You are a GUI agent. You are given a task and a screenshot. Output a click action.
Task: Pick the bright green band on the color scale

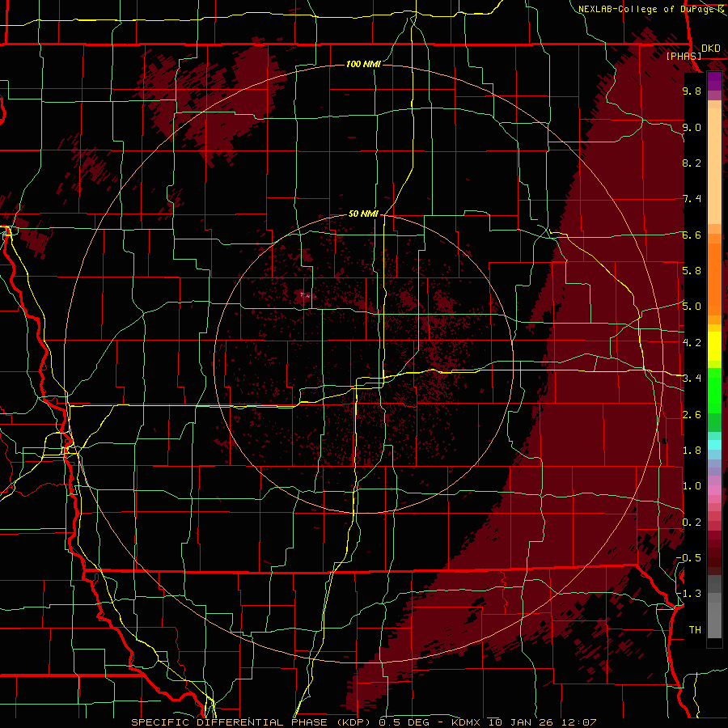click(x=714, y=389)
